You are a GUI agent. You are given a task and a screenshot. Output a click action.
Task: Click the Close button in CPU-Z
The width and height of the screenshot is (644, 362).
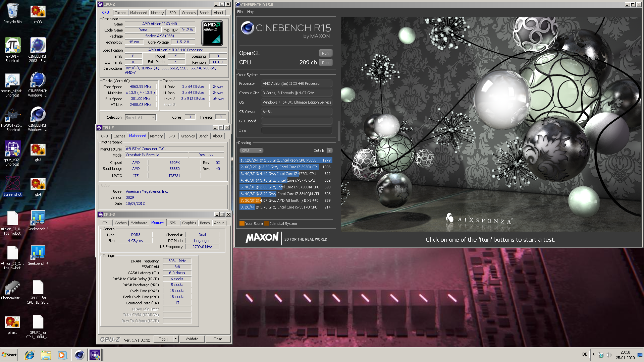pyautogui.click(x=218, y=339)
